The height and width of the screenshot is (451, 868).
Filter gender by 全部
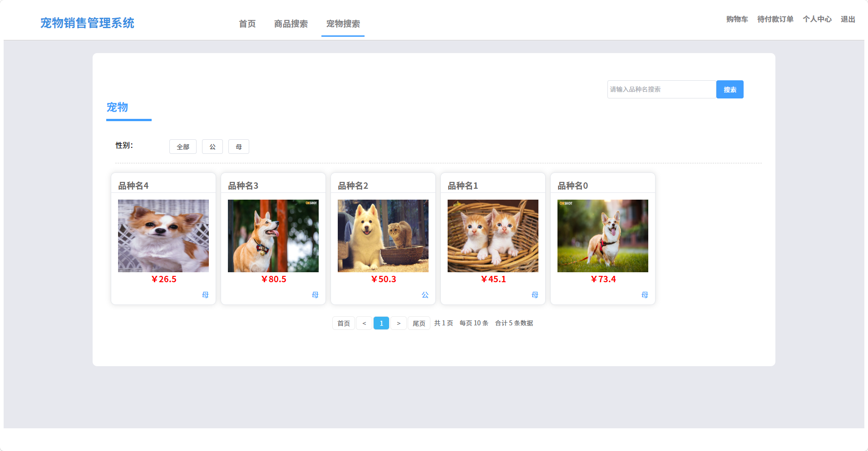point(183,147)
